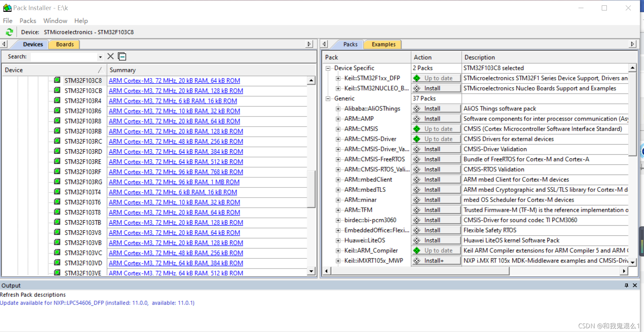Open STM32F103RG 1 MB ROM summary link
Viewport: 644px width, 332px height.
[174, 182]
